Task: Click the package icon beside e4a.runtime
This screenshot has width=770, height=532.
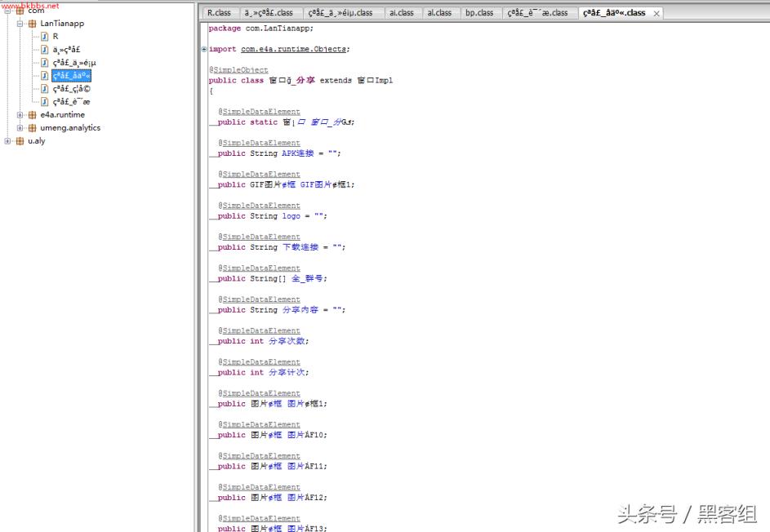Action: click(33, 115)
